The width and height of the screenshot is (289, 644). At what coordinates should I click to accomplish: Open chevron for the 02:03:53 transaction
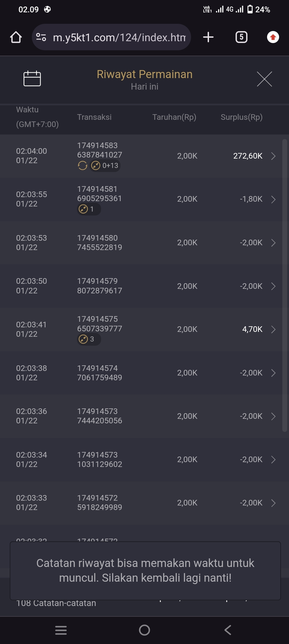pyautogui.click(x=273, y=243)
